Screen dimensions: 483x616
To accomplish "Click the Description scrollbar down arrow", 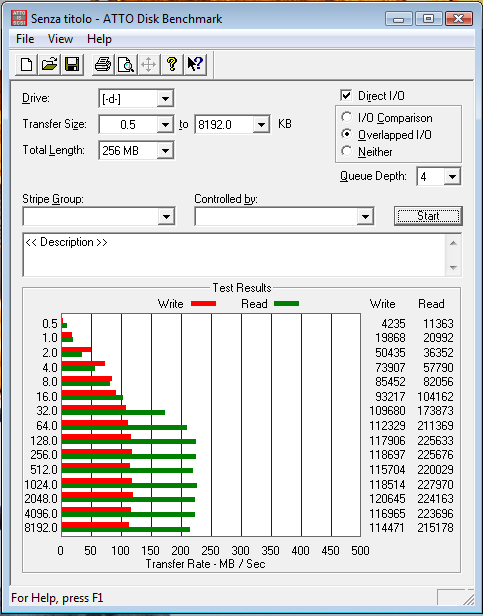I will pyautogui.click(x=453, y=268).
